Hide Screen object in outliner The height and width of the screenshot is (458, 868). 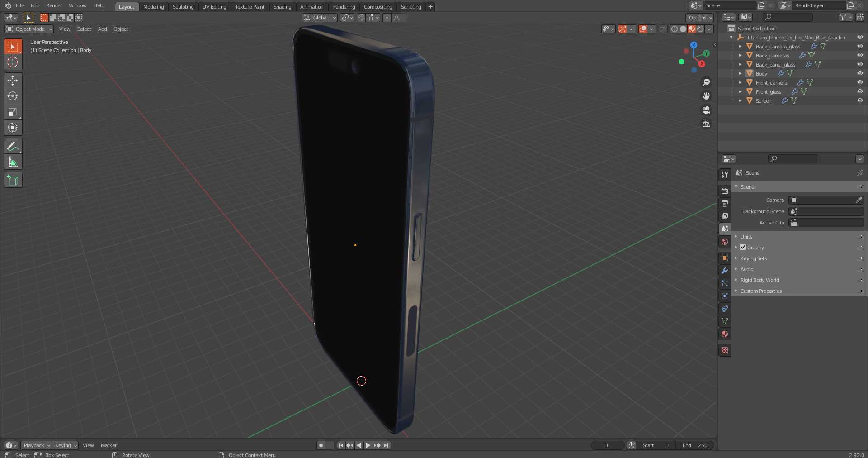(860, 100)
